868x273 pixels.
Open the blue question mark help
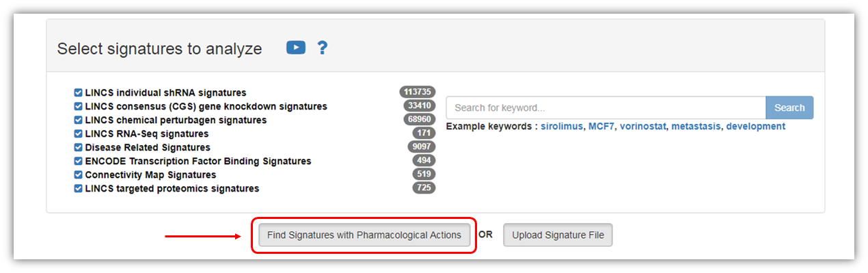323,48
